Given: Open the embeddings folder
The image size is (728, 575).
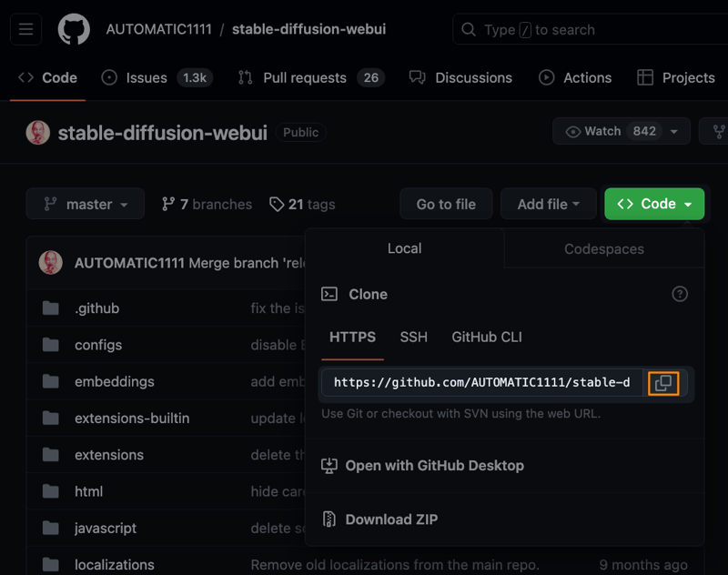Looking at the screenshot, I should pyautogui.click(x=115, y=381).
